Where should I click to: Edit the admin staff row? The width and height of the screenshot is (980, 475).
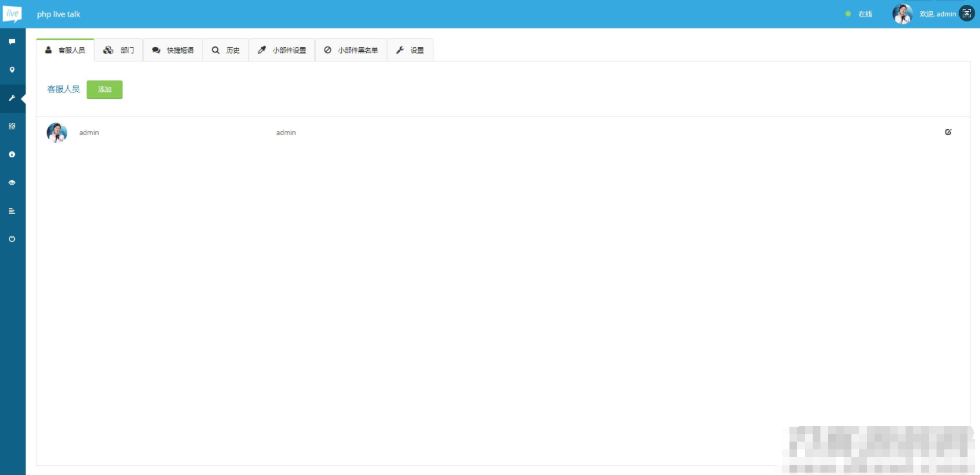click(x=948, y=132)
